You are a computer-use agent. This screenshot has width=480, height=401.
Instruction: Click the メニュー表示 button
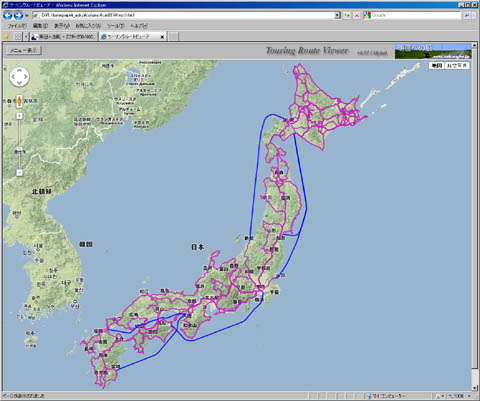[x=24, y=51]
